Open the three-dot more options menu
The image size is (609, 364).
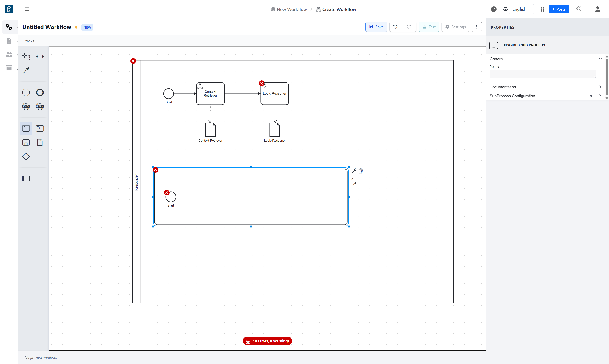coord(476,27)
